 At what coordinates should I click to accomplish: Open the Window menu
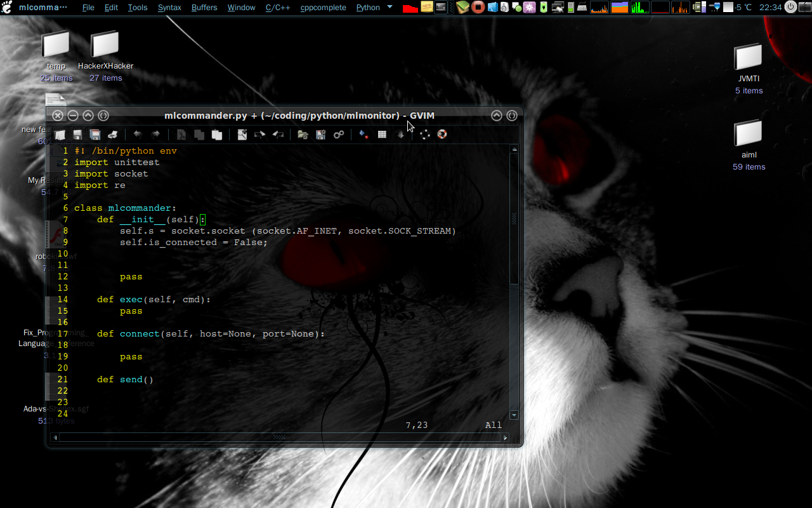pos(241,8)
